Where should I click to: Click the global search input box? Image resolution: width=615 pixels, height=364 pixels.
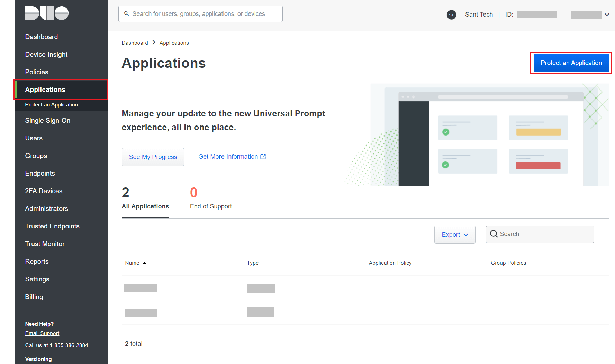click(204, 14)
